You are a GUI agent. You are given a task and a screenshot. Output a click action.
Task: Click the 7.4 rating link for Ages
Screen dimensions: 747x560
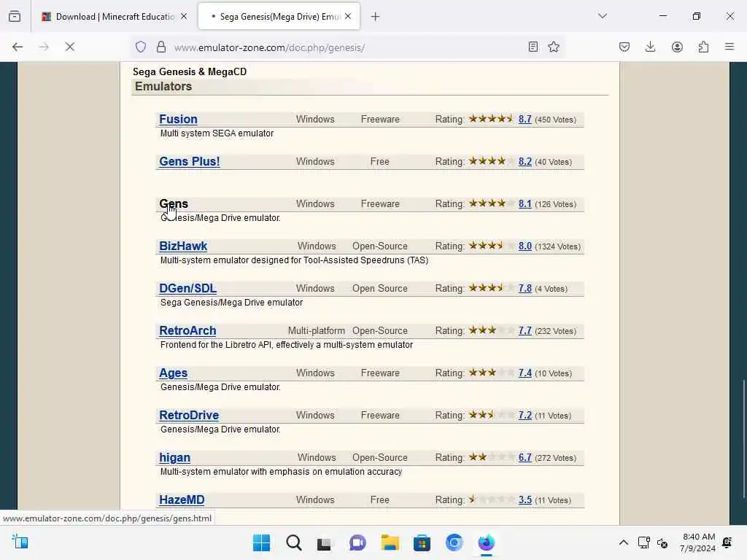tap(525, 373)
